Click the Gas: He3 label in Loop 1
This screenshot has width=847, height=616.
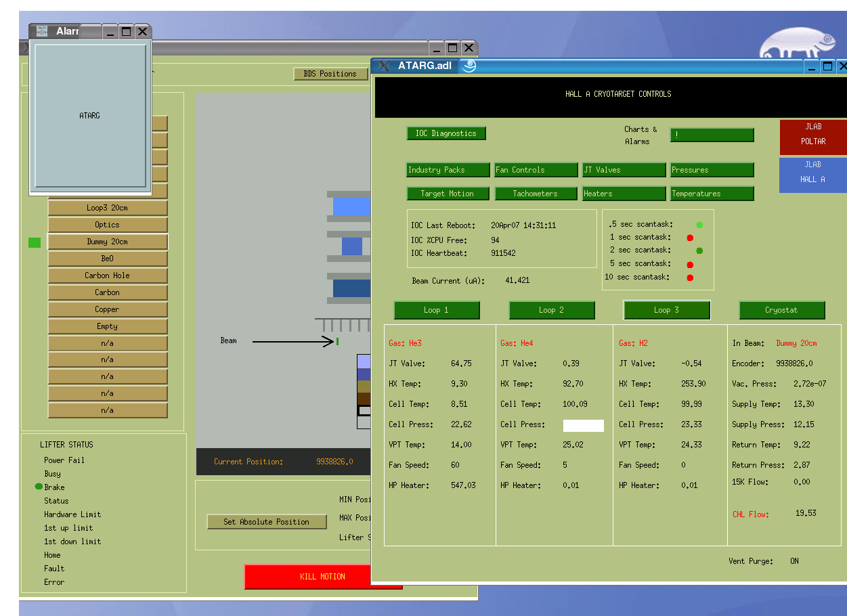pyautogui.click(x=405, y=343)
